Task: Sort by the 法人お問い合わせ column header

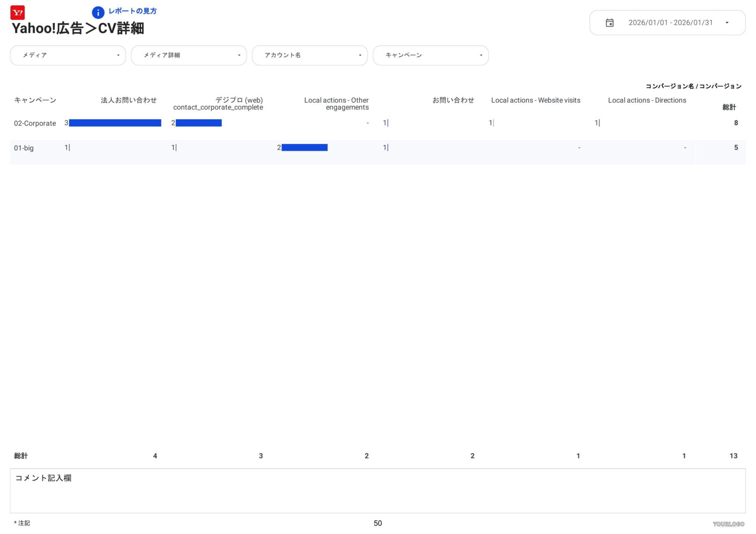Action: coord(129,100)
